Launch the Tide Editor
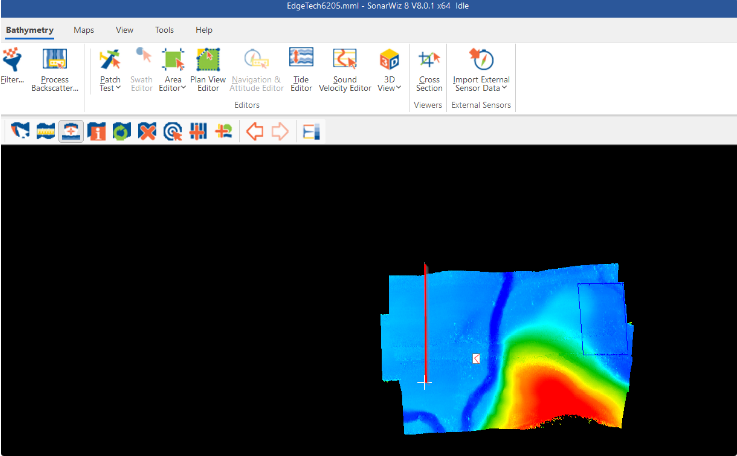Image resolution: width=737 pixels, height=456 pixels. [301, 68]
